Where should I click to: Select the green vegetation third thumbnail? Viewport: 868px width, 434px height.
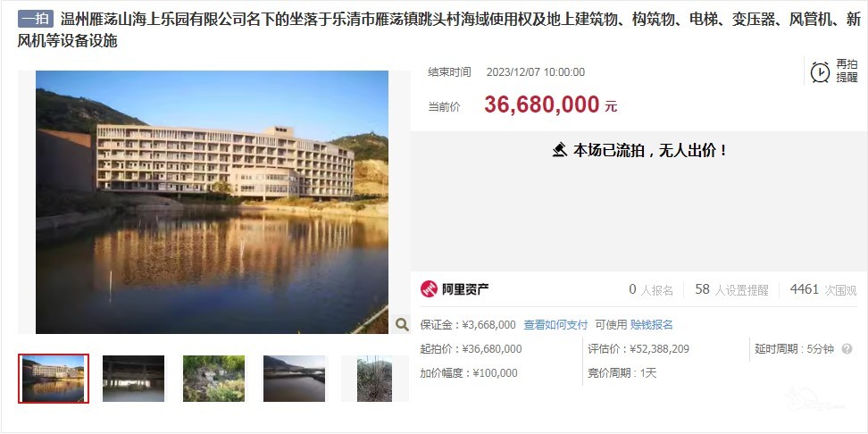pos(213,379)
